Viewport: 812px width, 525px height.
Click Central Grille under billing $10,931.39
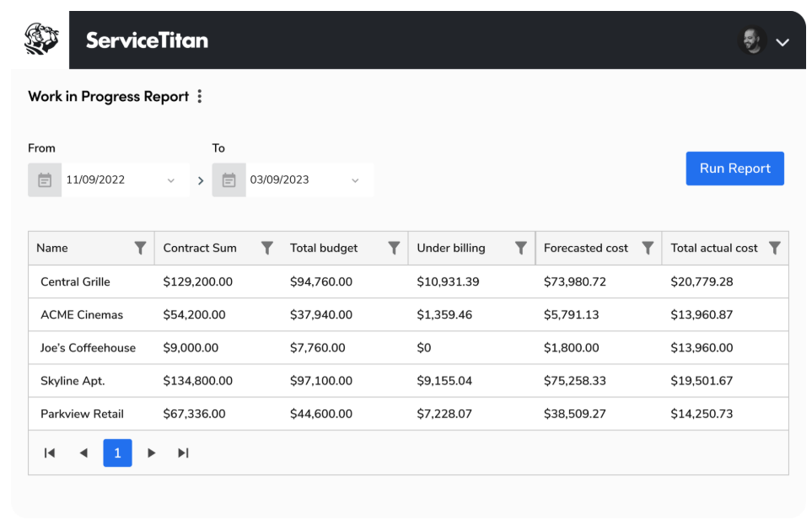click(x=448, y=281)
